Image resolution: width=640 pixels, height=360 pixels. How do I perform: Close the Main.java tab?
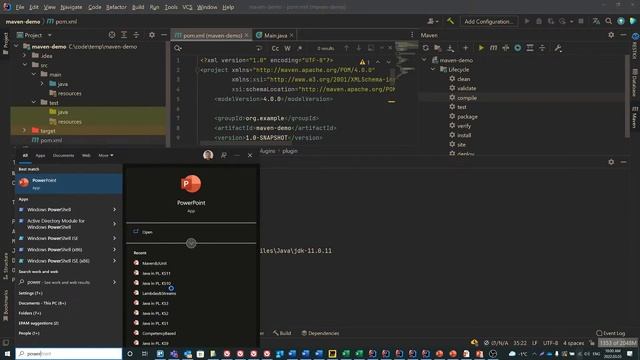(291, 36)
